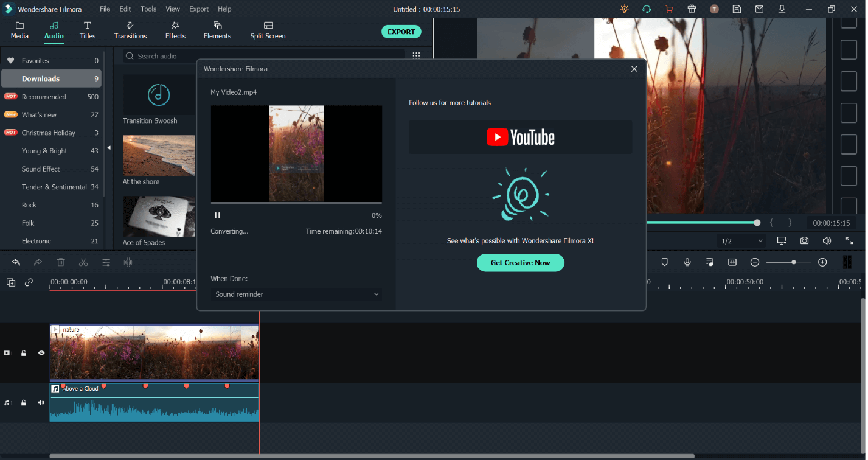The image size is (868, 460).
Task: Toggle lock on video track 1
Action: (24, 353)
